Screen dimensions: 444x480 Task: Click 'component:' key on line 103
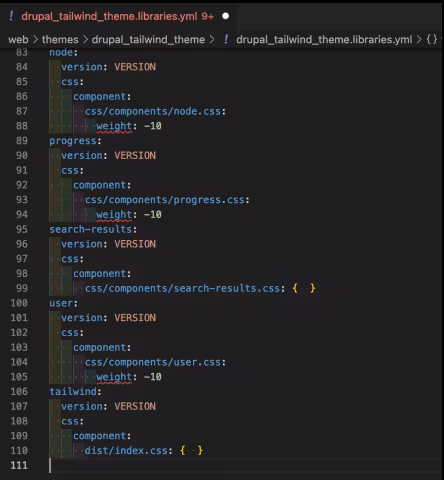[102, 347]
